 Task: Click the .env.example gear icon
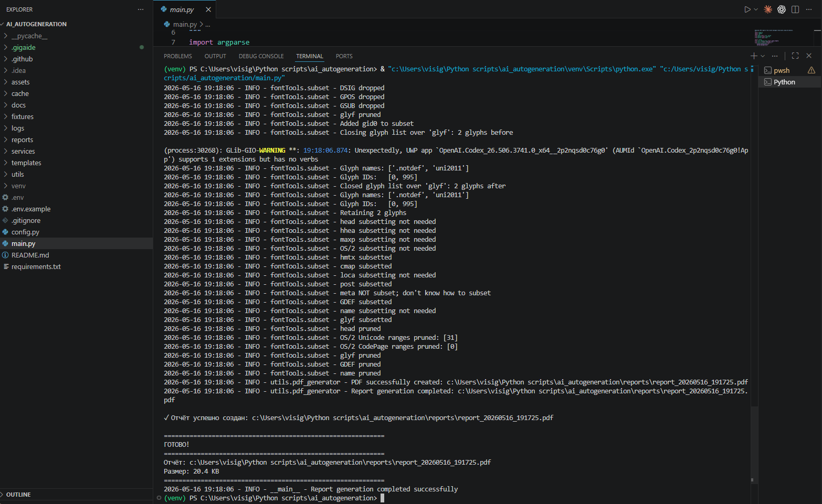(5, 209)
